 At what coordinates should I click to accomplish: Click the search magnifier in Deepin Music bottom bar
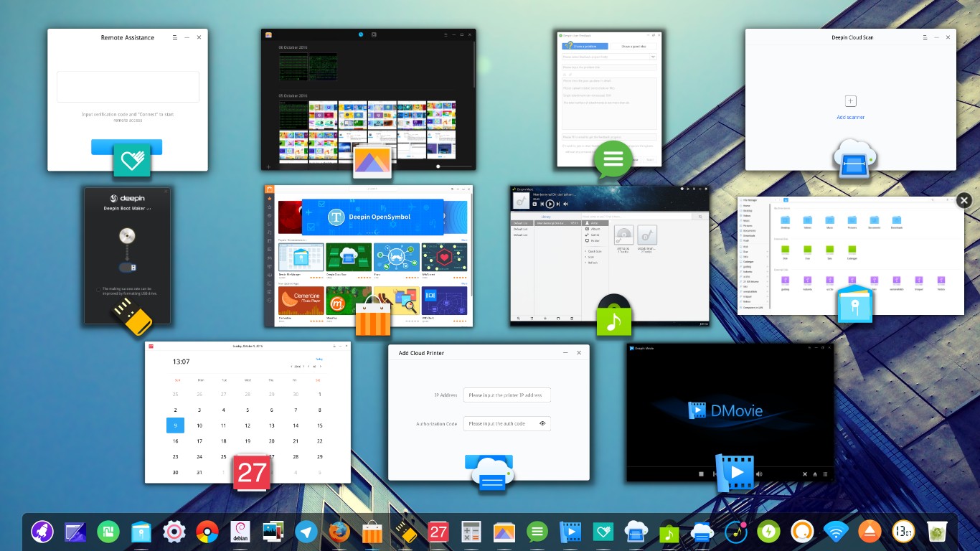pyautogui.click(x=518, y=317)
